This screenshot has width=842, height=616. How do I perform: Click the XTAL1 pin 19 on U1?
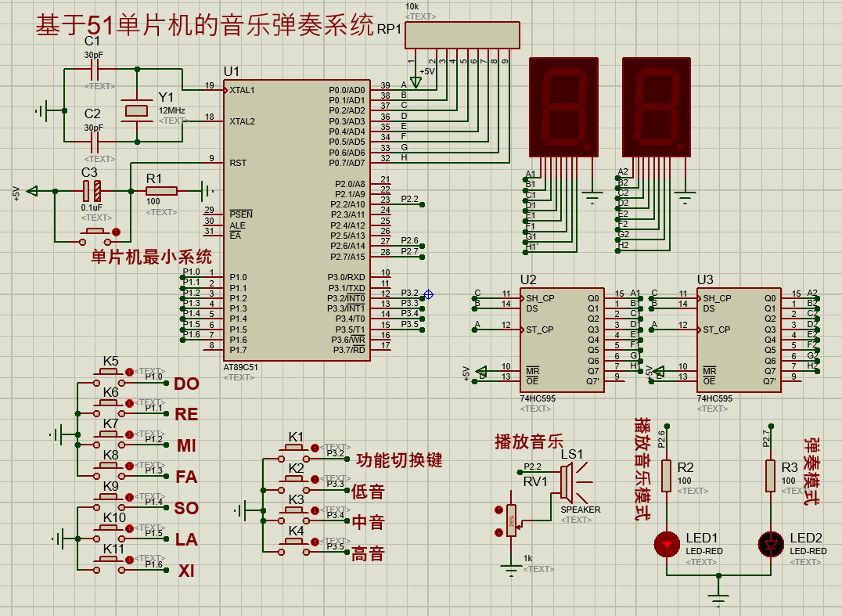click(x=213, y=90)
